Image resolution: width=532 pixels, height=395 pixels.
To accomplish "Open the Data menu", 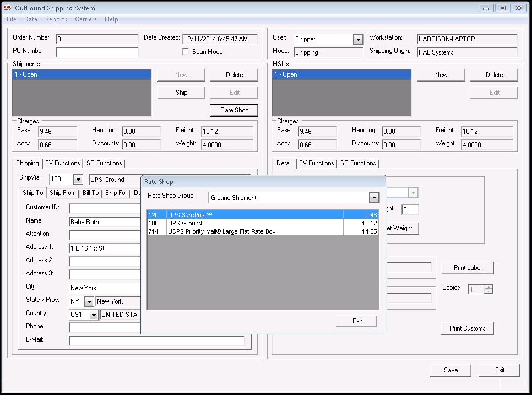I will pos(30,19).
